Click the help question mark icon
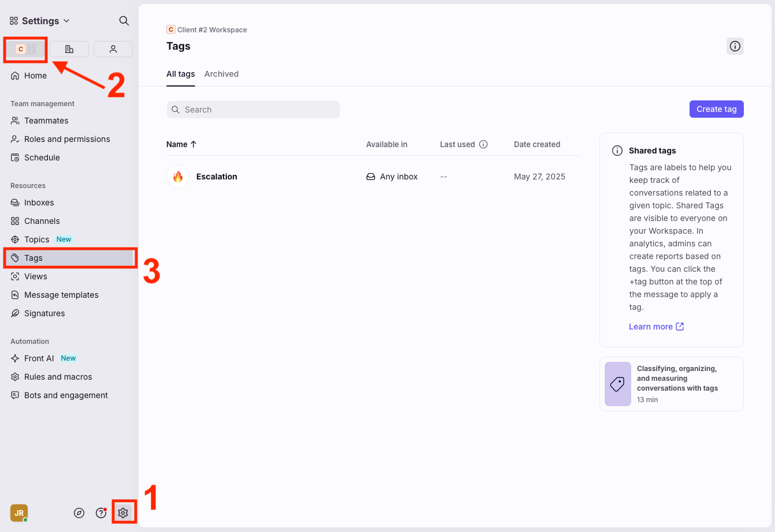The height and width of the screenshot is (532, 775). [x=101, y=513]
